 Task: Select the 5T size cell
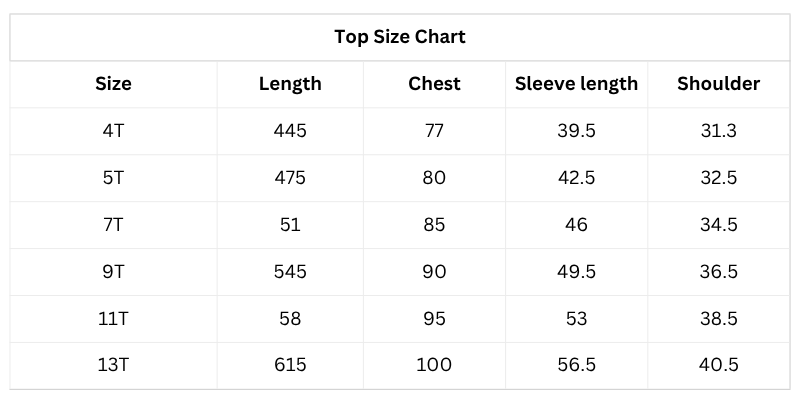[x=113, y=178]
